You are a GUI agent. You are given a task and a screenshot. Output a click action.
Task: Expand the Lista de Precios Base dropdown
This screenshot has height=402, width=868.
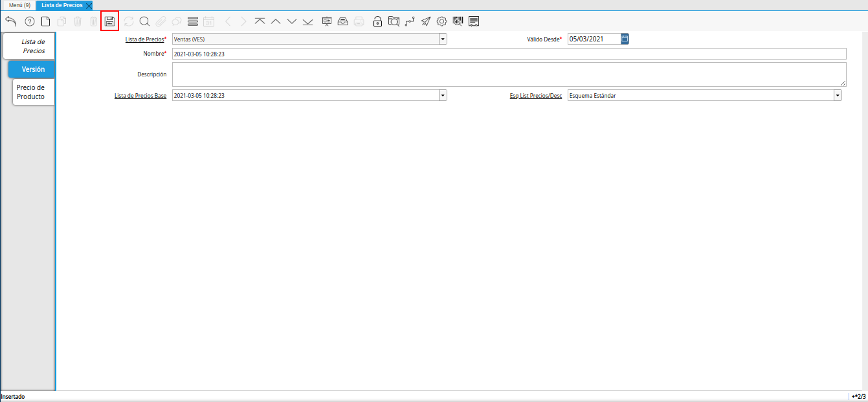coord(443,95)
